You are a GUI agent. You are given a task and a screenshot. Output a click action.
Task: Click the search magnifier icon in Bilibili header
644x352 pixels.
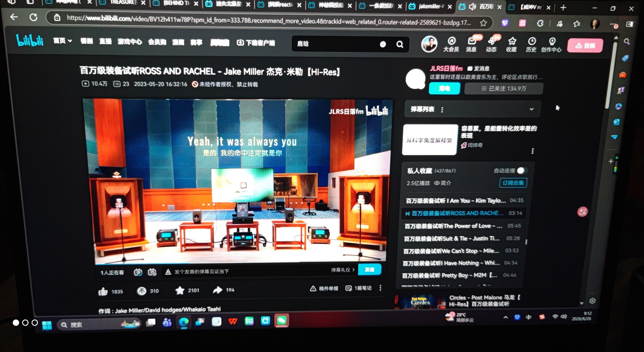coord(400,45)
